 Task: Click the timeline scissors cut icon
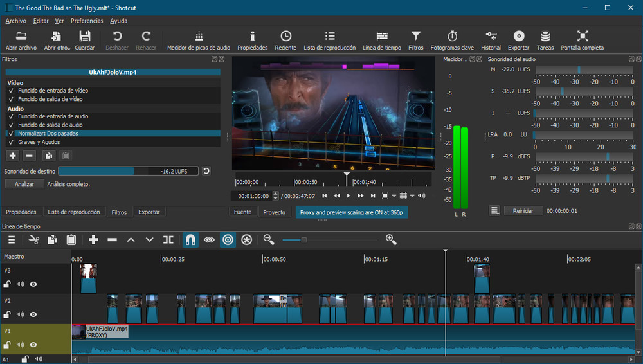(34, 240)
